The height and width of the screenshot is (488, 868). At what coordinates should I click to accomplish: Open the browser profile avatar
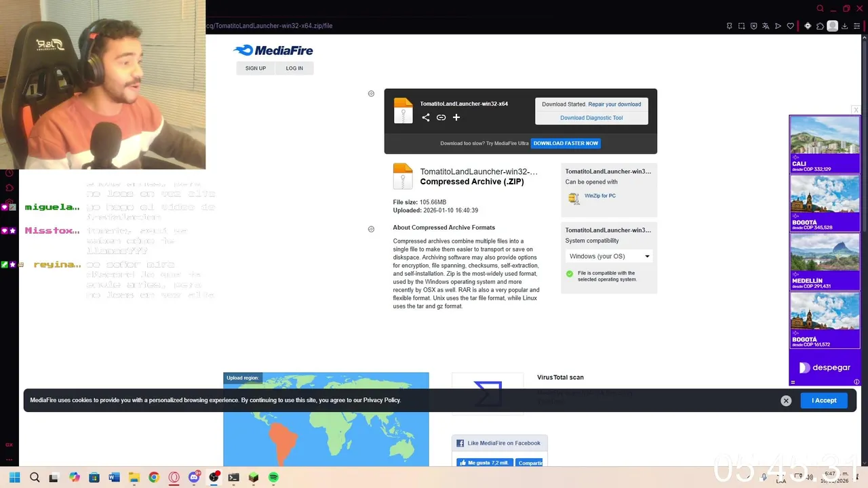(x=832, y=26)
